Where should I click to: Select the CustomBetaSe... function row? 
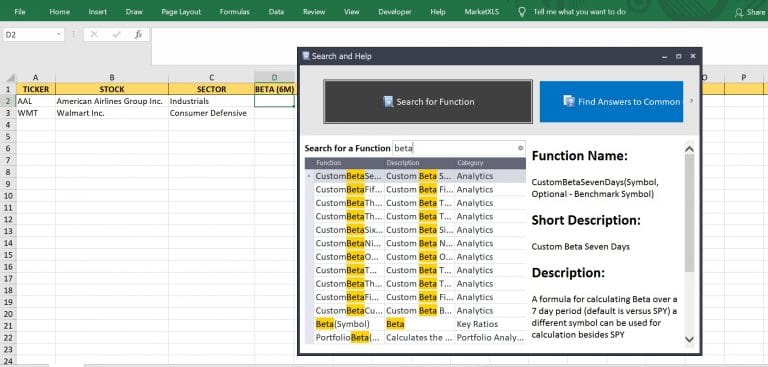pos(415,176)
